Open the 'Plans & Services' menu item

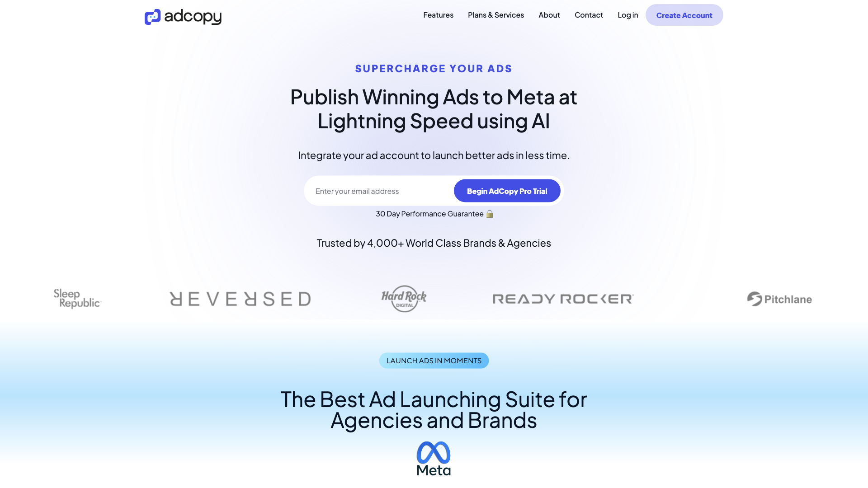pos(496,15)
